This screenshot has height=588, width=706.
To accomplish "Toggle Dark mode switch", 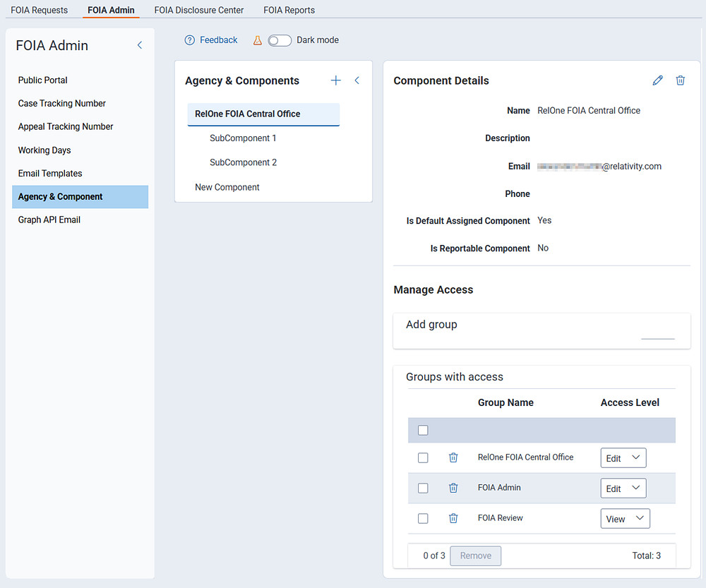I will [280, 40].
